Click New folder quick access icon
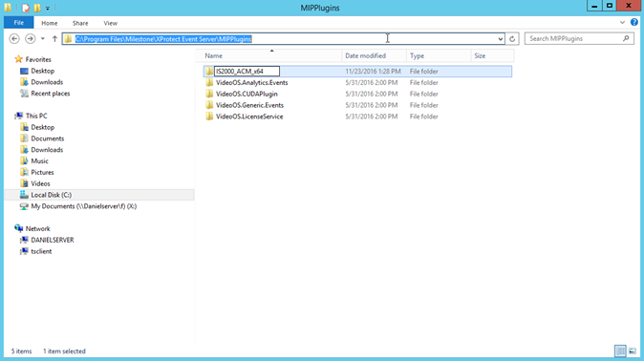The width and height of the screenshot is (644, 361). (x=37, y=8)
